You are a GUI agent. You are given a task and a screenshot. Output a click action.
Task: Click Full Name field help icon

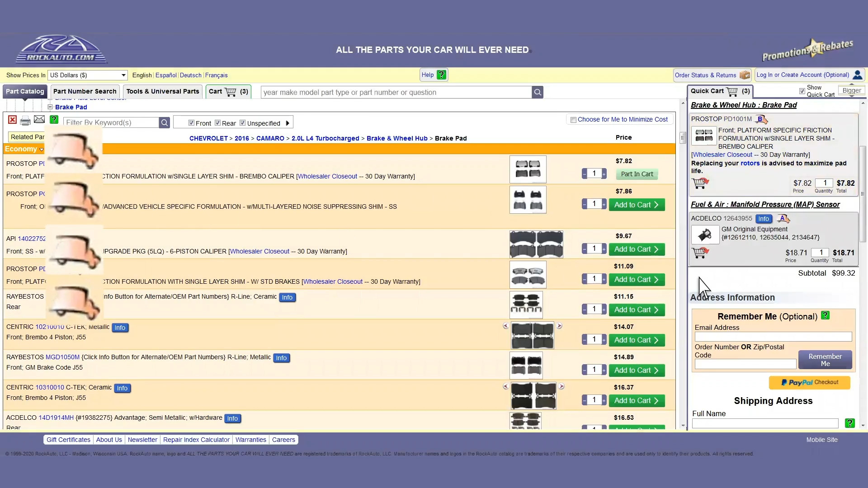click(x=849, y=423)
